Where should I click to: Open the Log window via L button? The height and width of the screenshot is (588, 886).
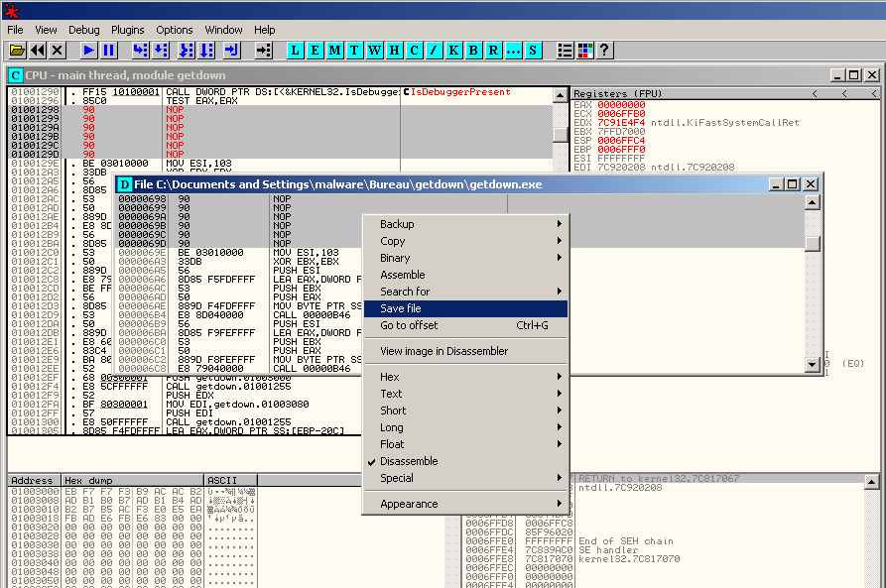click(x=297, y=50)
